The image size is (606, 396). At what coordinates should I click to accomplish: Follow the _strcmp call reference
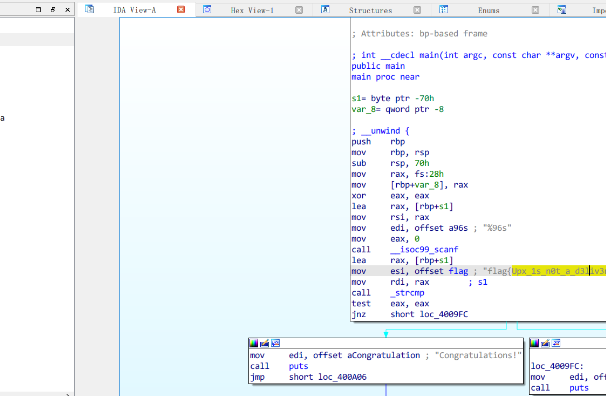click(x=407, y=293)
